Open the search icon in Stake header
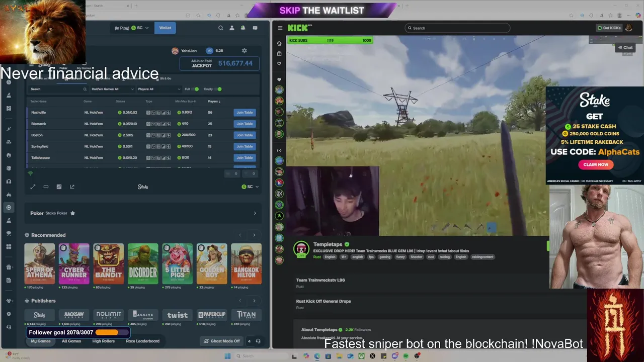 pos(220,28)
